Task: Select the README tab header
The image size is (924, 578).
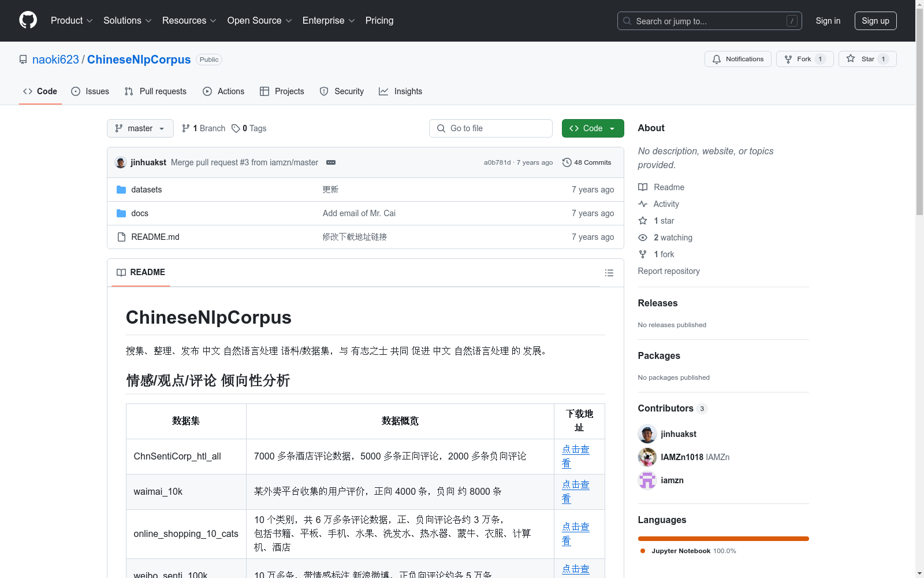Action: tap(141, 272)
